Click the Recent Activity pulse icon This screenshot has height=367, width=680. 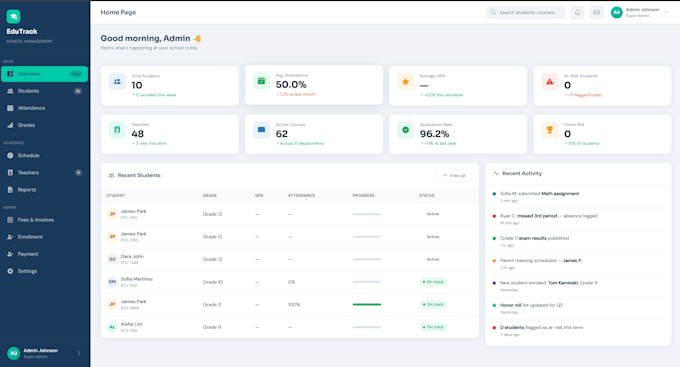(x=496, y=173)
